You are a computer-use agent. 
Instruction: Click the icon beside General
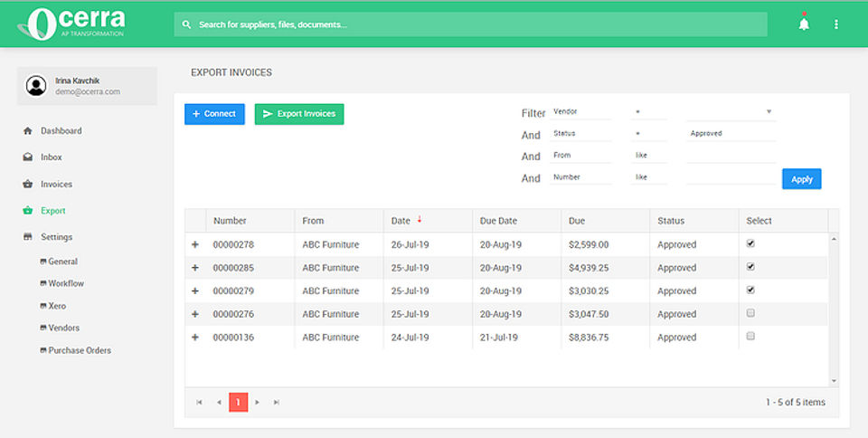(43, 262)
